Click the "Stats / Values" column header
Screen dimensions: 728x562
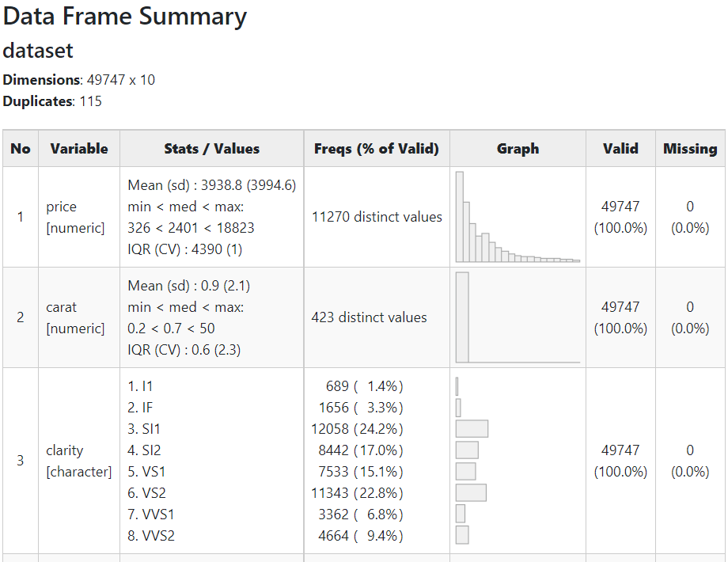coord(211,149)
